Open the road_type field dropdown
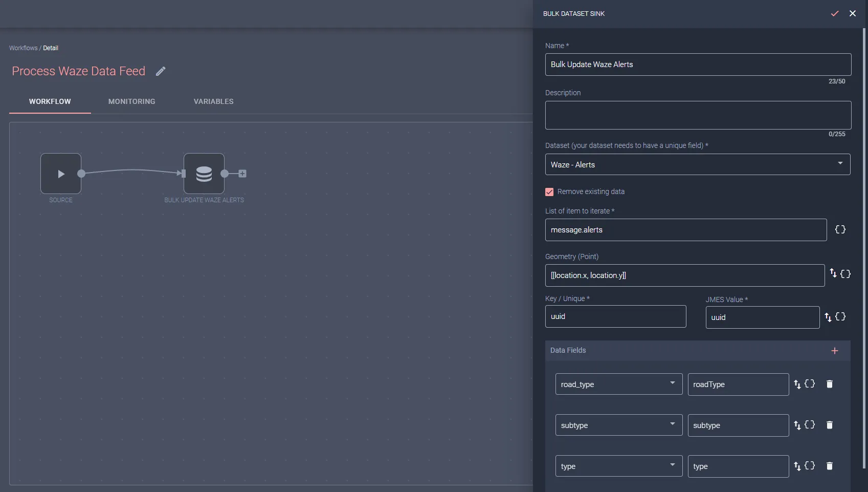 pos(619,384)
